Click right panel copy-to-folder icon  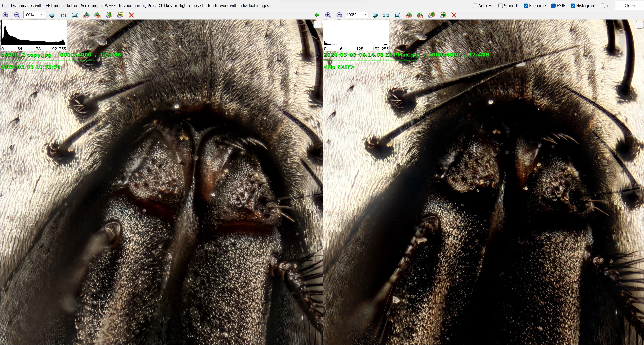point(431,15)
